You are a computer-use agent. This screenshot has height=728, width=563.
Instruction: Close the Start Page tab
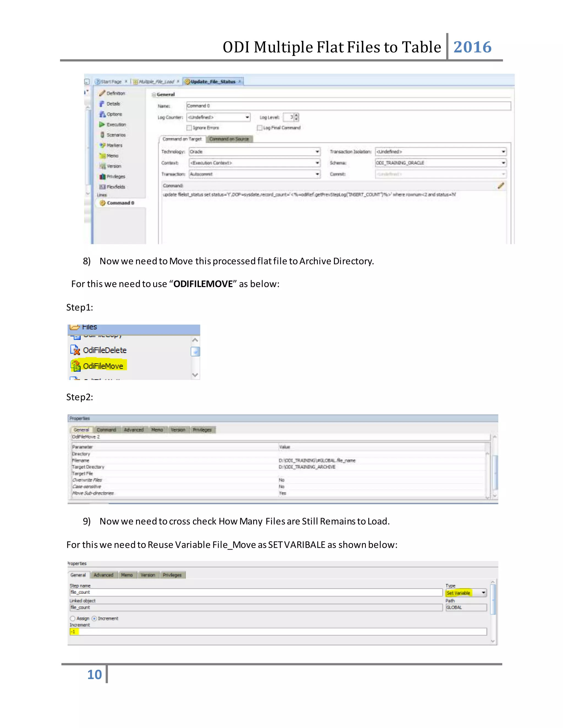pyautogui.click(x=126, y=81)
